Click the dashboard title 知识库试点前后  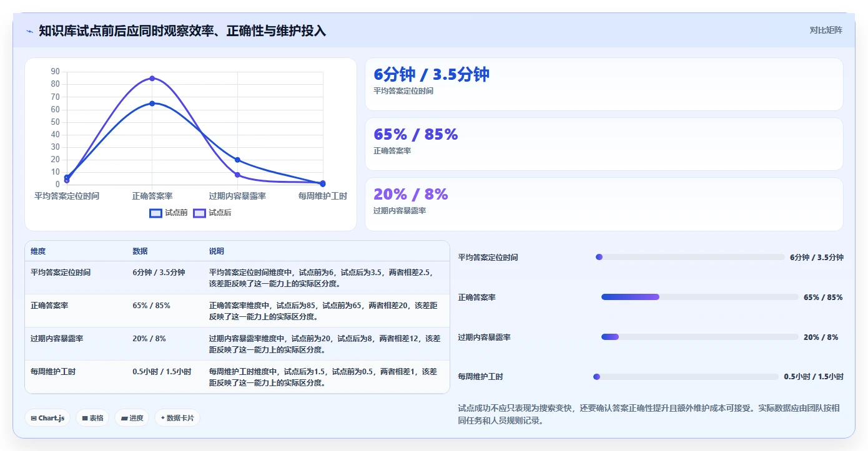[x=182, y=31]
